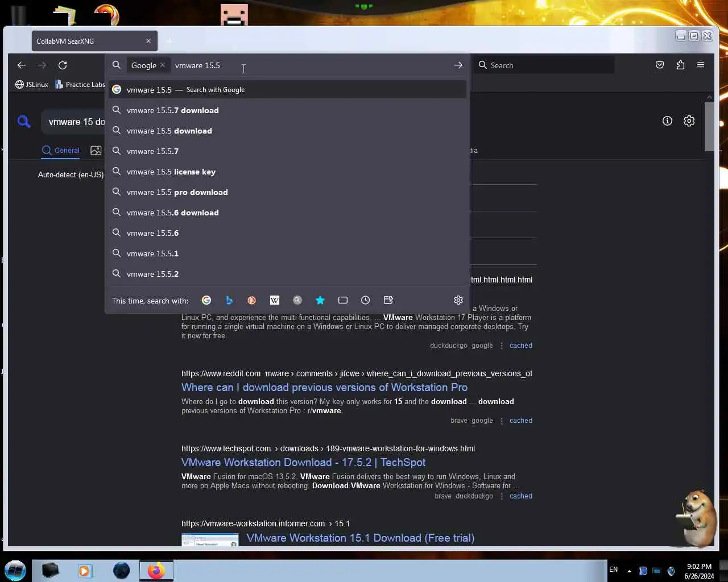The image size is (728, 582).
Task: Open SearXNG preferences gear icon
Action: click(x=689, y=121)
